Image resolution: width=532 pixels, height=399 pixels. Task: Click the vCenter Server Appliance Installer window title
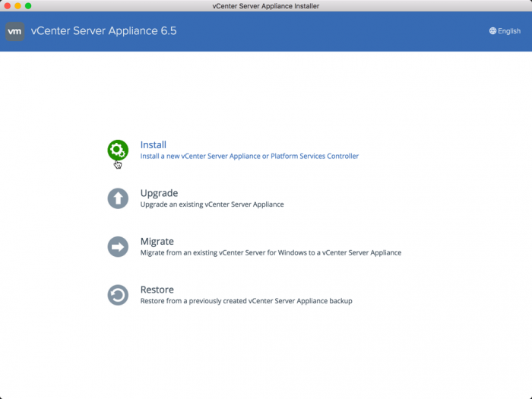point(266,6)
